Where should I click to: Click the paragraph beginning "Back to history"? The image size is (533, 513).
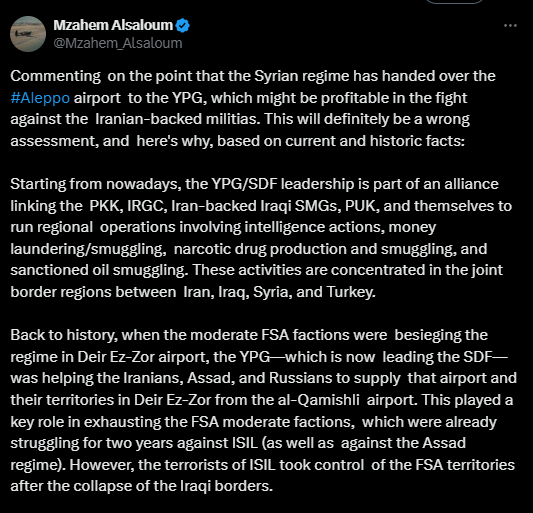(x=264, y=410)
